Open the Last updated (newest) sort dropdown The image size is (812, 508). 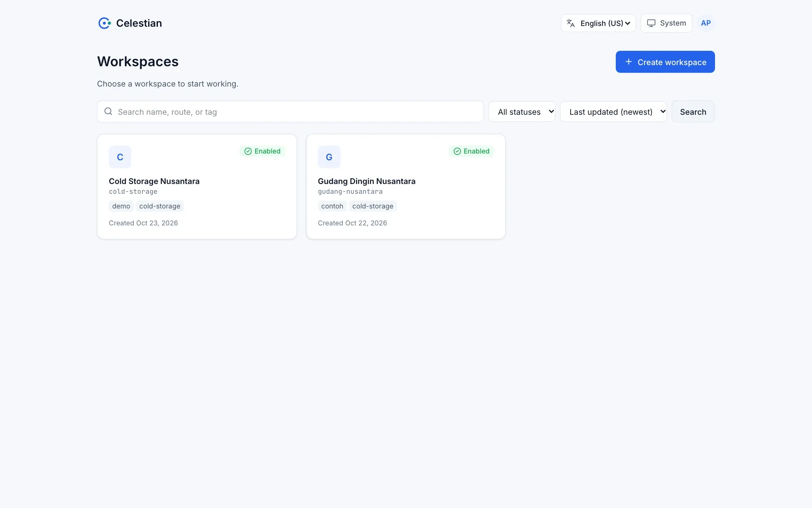pyautogui.click(x=614, y=111)
